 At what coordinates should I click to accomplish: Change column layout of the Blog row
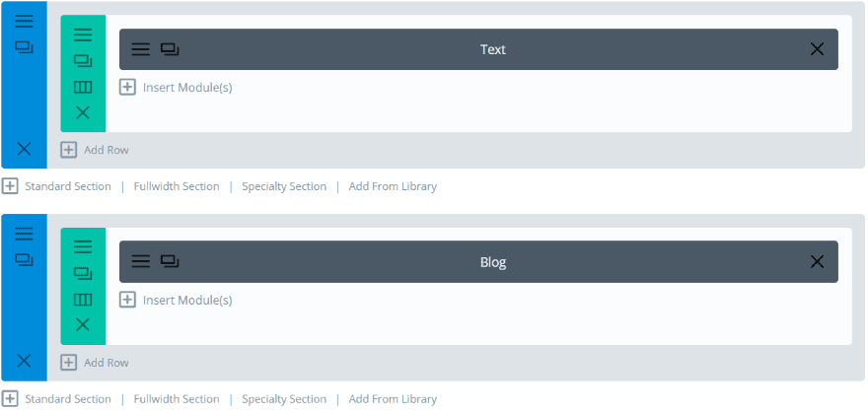click(x=83, y=300)
